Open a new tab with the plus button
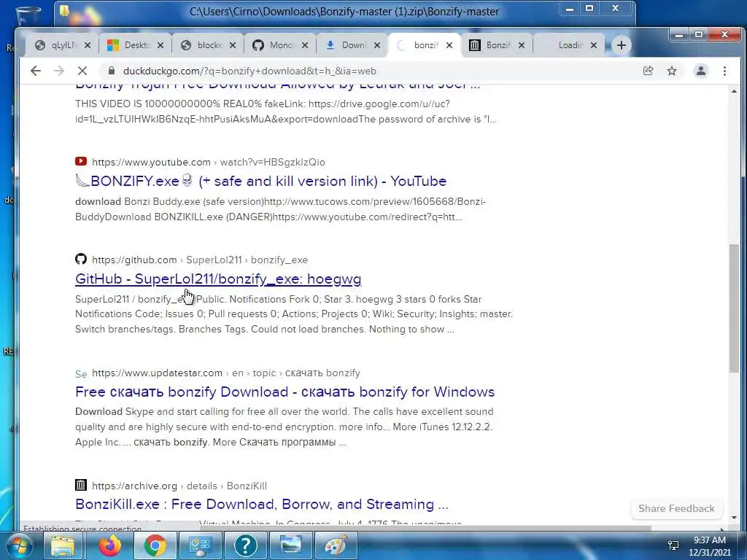The image size is (747, 560). tap(622, 45)
